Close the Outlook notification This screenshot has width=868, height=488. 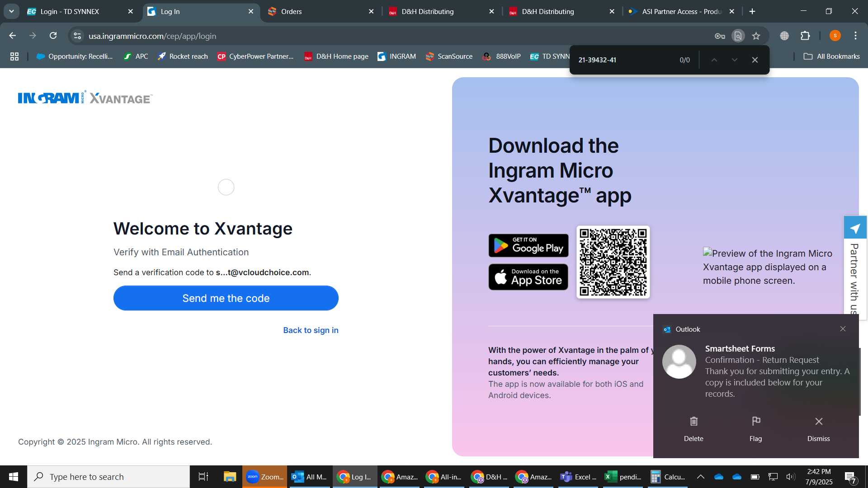tap(843, 329)
